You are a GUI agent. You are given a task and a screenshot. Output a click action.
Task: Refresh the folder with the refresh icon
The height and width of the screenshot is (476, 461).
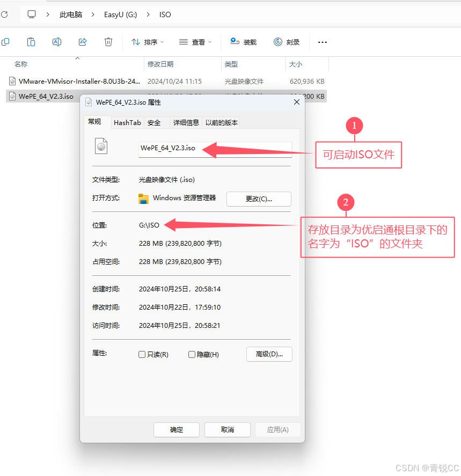[x=4, y=14]
